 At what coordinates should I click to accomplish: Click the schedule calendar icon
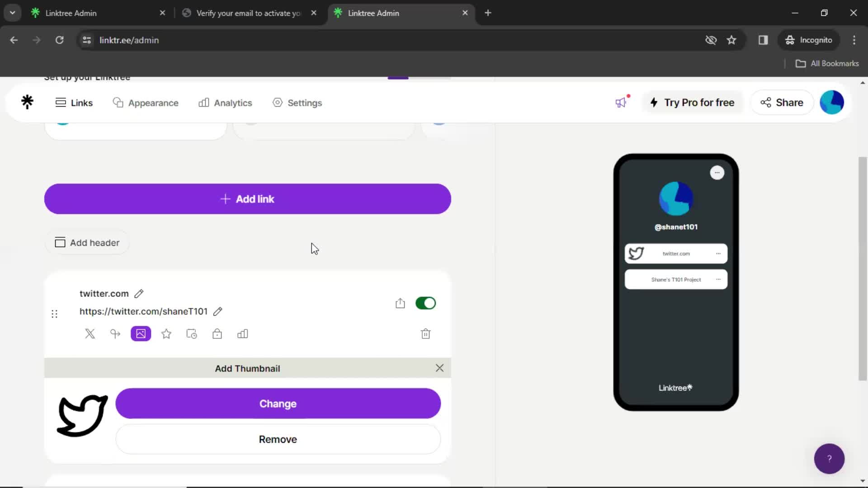192,334
